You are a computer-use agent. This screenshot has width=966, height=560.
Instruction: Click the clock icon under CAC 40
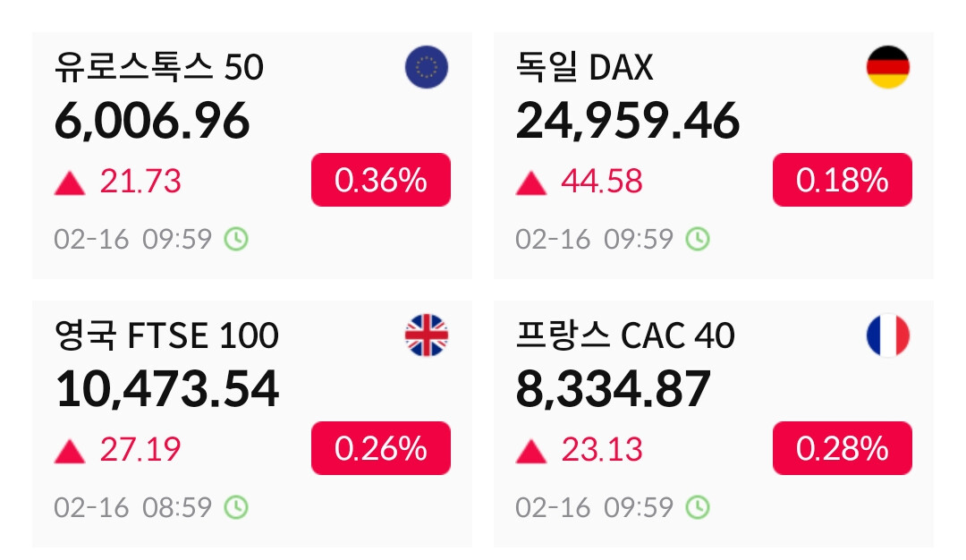click(x=697, y=507)
